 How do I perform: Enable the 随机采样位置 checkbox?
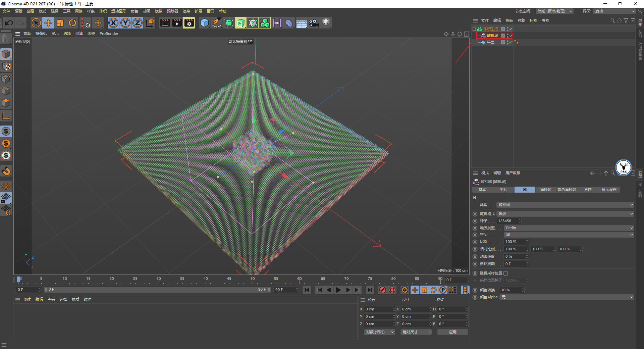click(x=506, y=273)
